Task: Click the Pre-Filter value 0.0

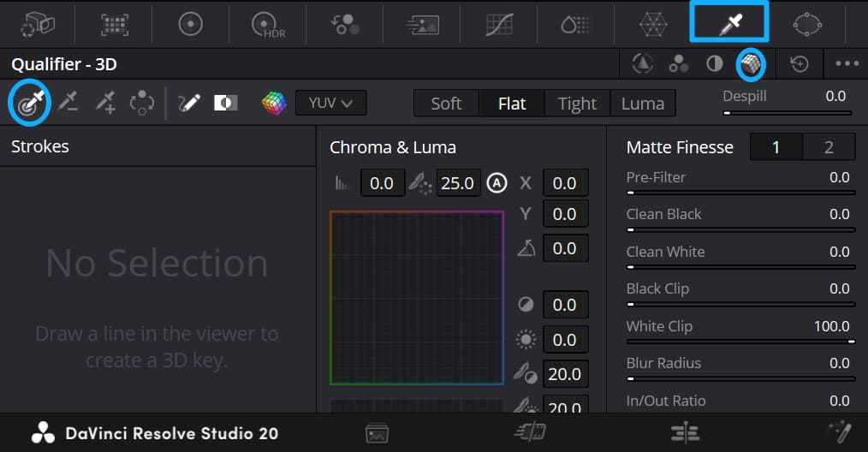Action: point(839,177)
